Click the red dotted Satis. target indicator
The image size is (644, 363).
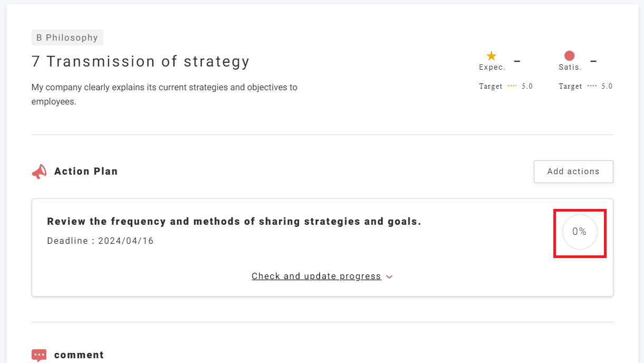(x=592, y=86)
